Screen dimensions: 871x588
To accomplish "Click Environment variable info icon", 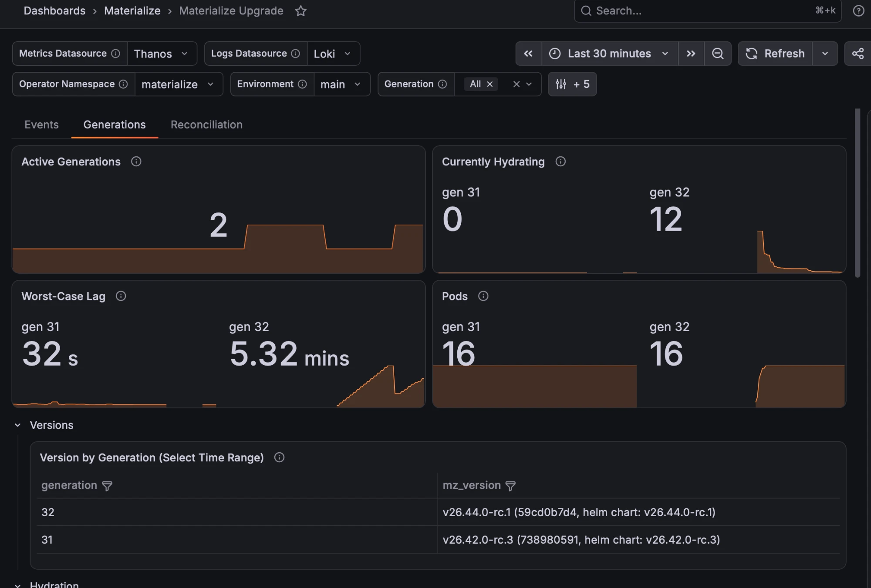I will click(302, 84).
